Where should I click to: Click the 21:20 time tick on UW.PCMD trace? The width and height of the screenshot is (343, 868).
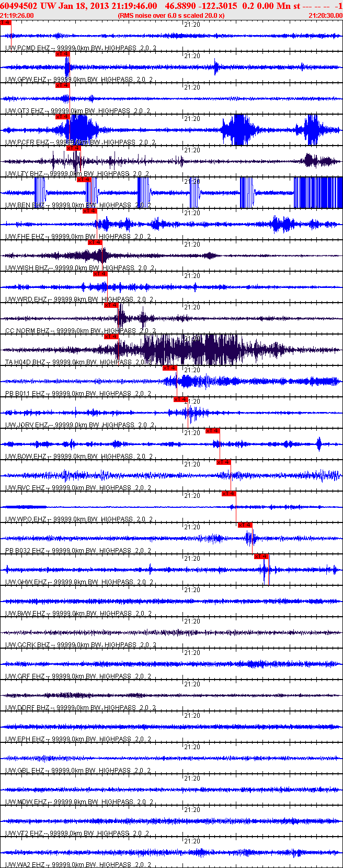tap(192, 24)
